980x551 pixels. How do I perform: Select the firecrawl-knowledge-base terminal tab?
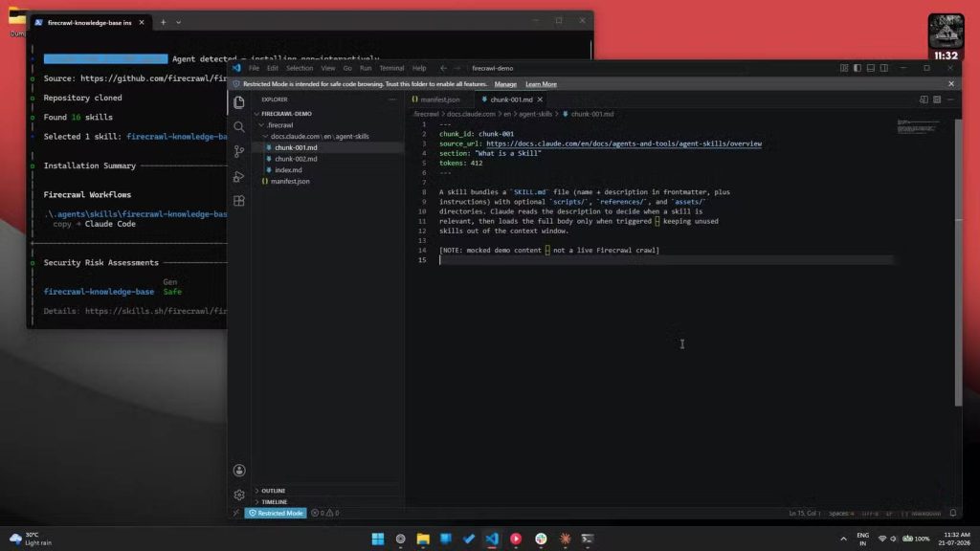pyautogui.click(x=90, y=23)
